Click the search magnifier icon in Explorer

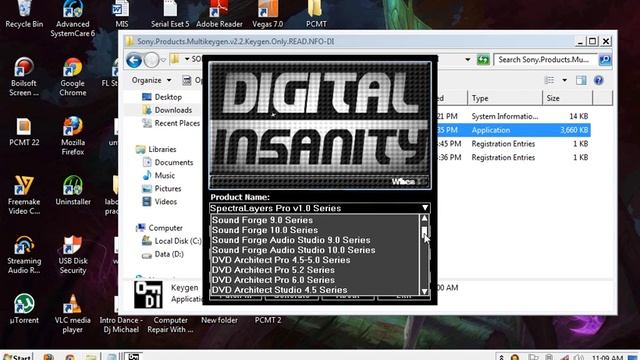click(604, 60)
